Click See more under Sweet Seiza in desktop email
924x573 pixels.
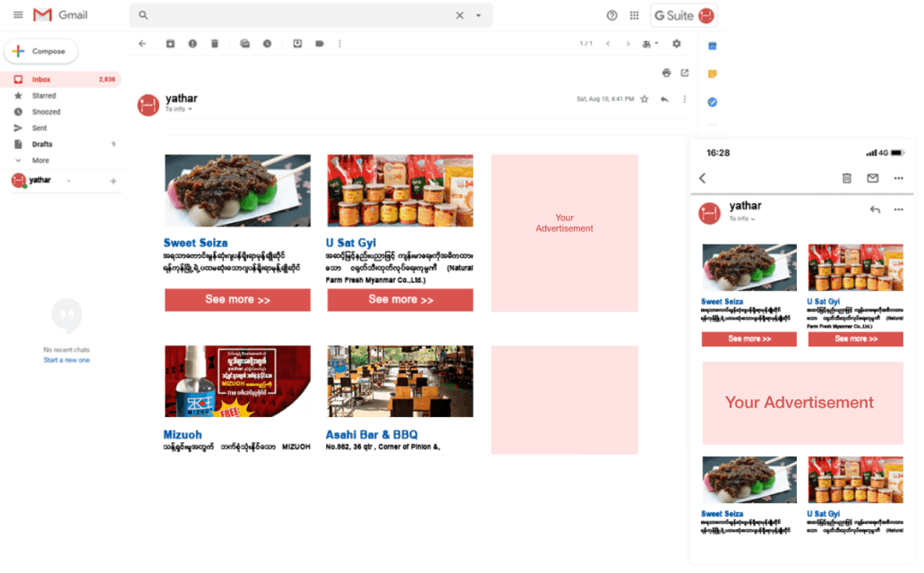[237, 299]
